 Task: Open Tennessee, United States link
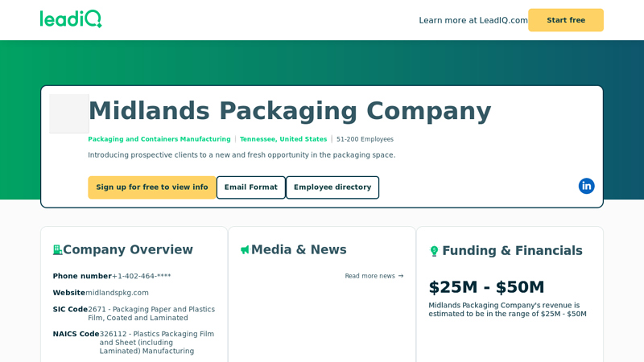283,139
